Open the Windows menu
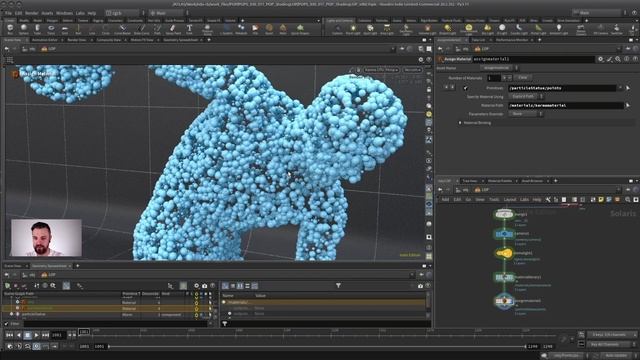 (x=64, y=13)
